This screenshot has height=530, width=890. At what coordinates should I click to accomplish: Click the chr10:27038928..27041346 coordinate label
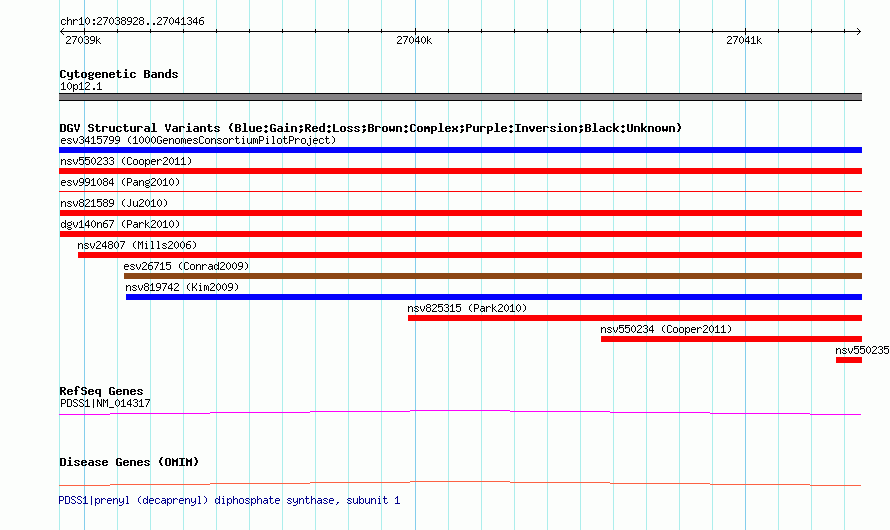(x=132, y=21)
